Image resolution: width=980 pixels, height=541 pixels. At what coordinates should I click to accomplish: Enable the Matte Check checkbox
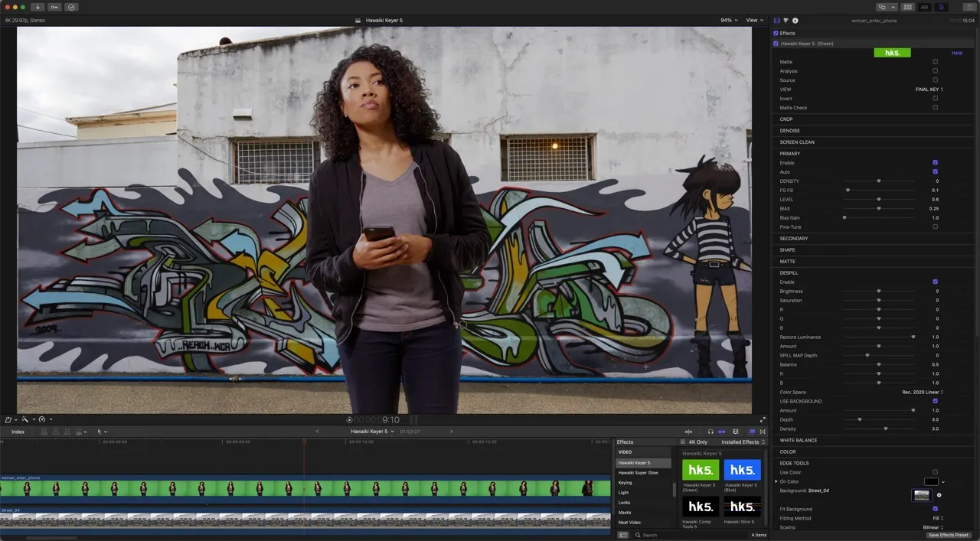pyautogui.click(x=935, y=107)
